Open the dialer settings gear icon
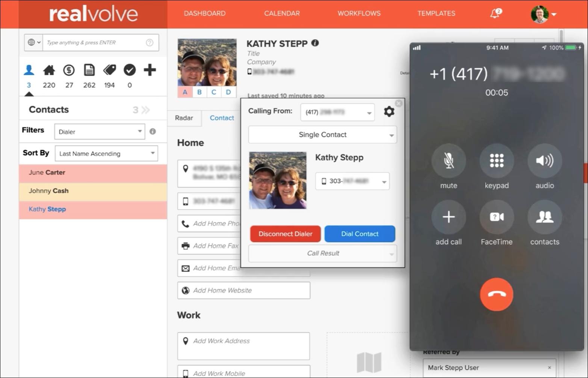 click(389, 111)
